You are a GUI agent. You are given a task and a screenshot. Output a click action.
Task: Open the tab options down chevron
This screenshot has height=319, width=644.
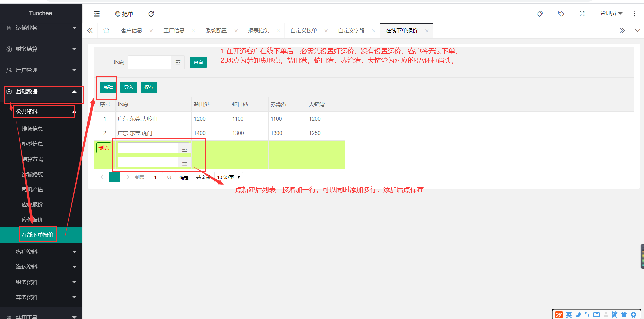pos(637,30)
